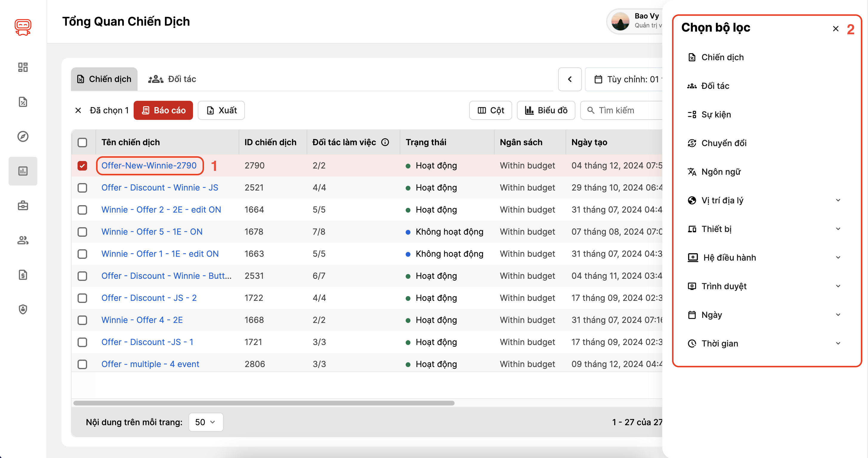
Task: Open the Cột columns button
Action: click(x=491, y=110)
